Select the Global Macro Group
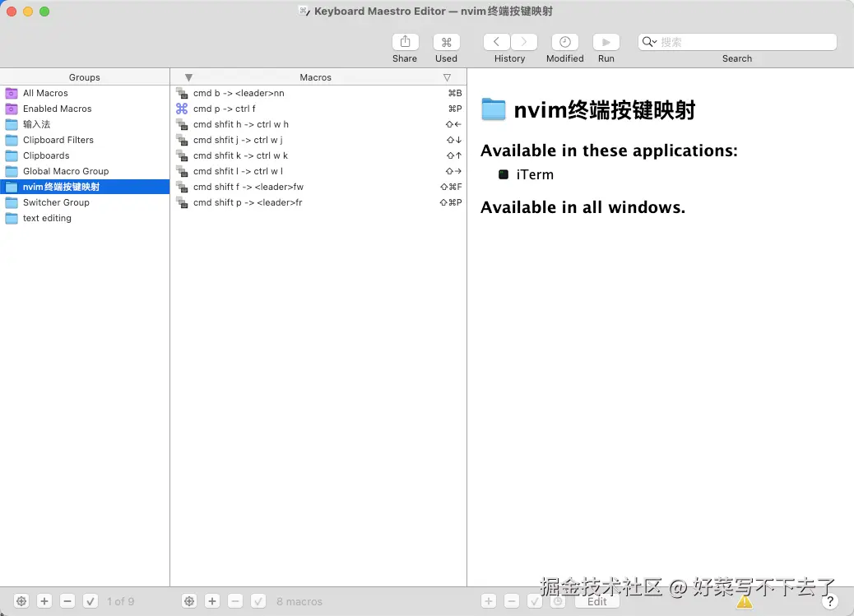Image resolution: width=854 pixels, height=616 pixels. [x=85, y=171]
